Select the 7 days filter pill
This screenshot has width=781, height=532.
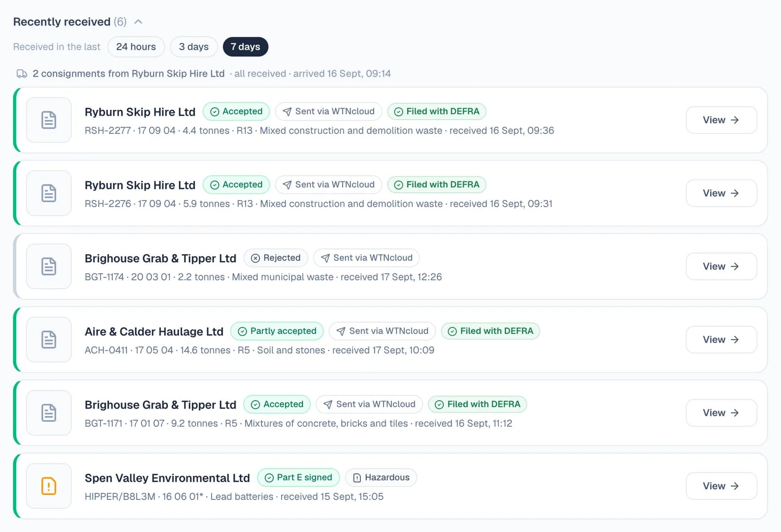click(x=246, y=47)
